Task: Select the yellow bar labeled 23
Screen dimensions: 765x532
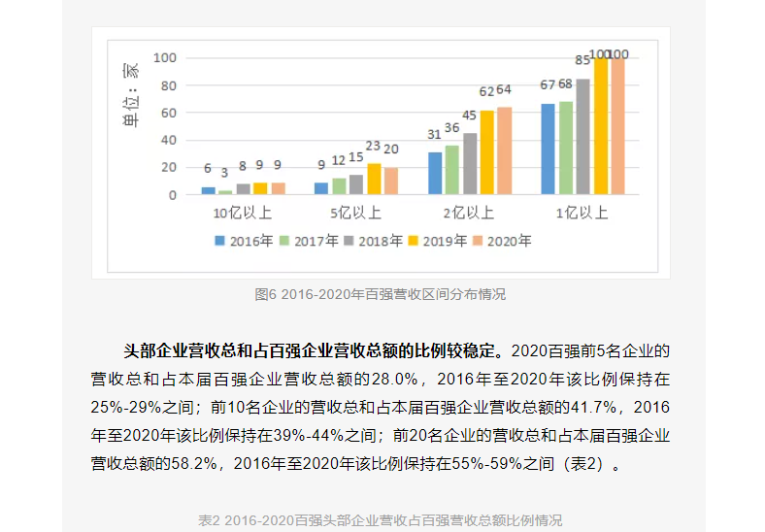Action: coord(374,179)
